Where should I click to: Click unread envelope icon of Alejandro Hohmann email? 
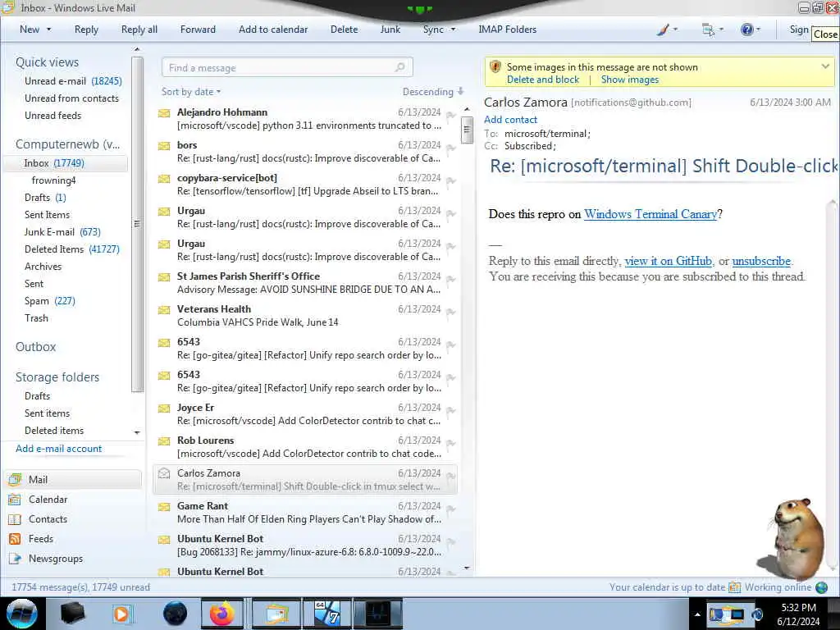pos(164,113)
